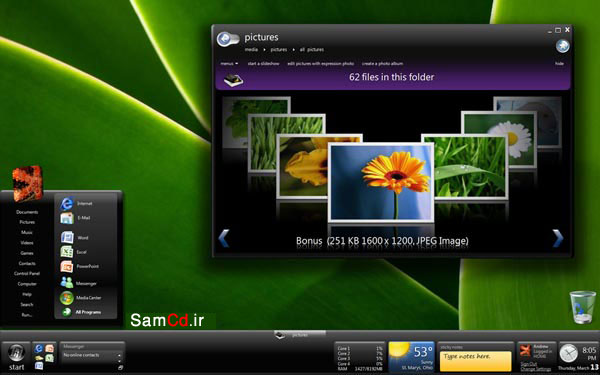
Task: Click the sticky note 'Type notes here.' field
Action: point(475,361)
